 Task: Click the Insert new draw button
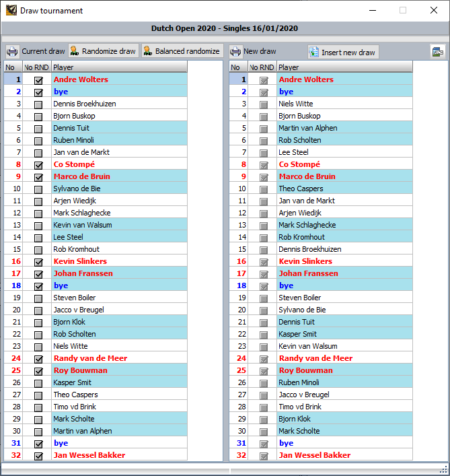coord(342,52)
